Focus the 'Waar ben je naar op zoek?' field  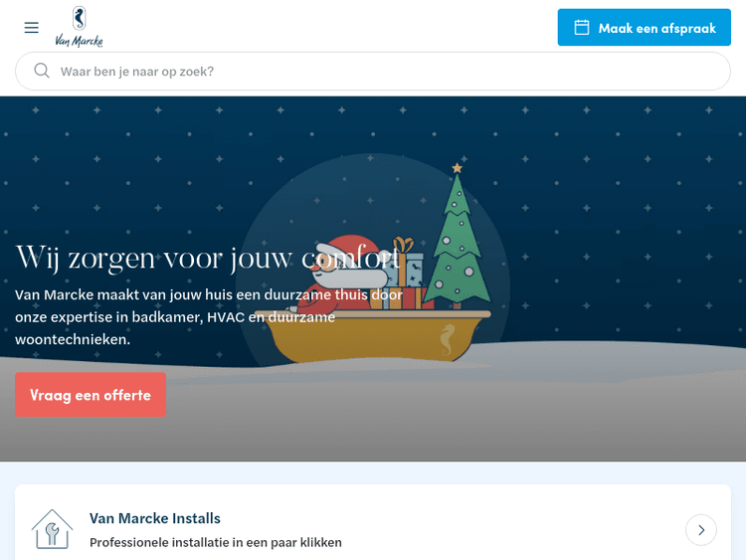click(x=373, y=72)
